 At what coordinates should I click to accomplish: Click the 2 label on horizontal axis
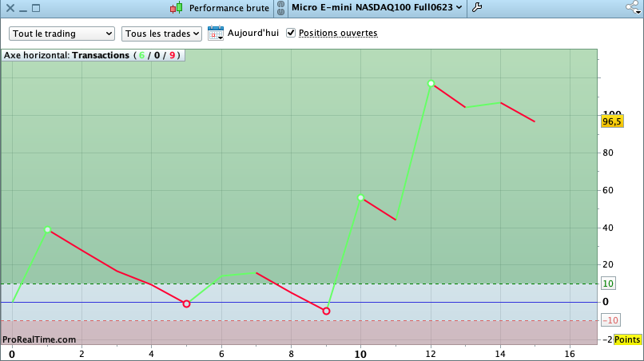(81, 354)
